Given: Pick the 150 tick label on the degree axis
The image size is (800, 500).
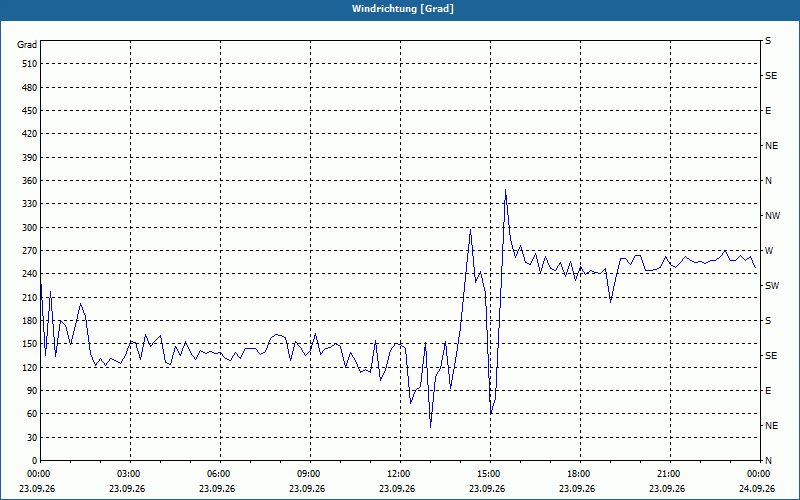Looking at the screenshot, I should [x=30, y=344].
